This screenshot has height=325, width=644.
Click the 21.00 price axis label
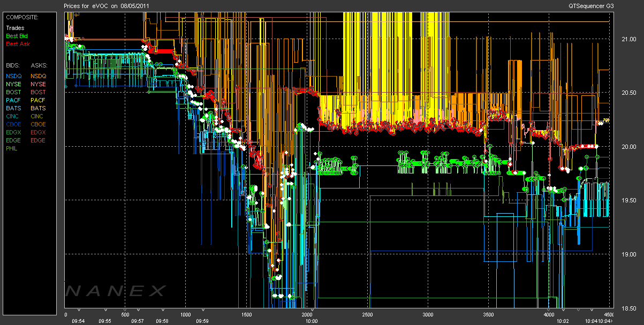pyautogui.click(x=628, y=39)
